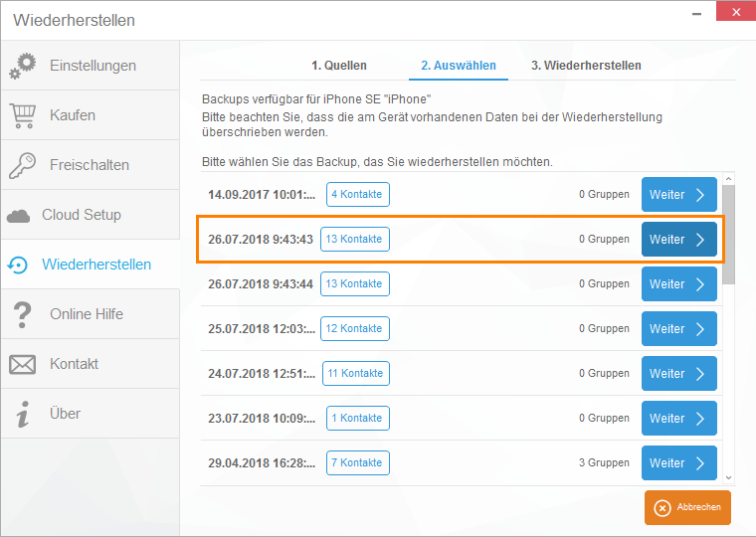Image resolution: width=756 pixels, height=537 pixels.
Task: Click the Cloud Setup cloud icon
Action: tap(18, 216)
